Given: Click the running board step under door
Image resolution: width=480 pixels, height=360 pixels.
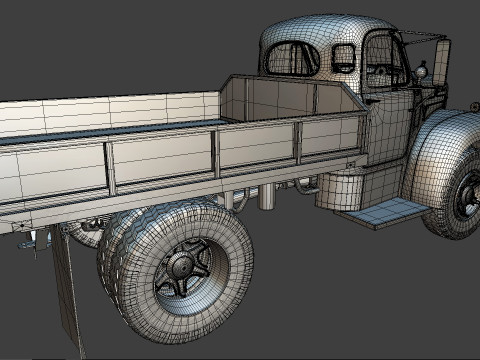Looking at the screenshot, I should point(383,213).
